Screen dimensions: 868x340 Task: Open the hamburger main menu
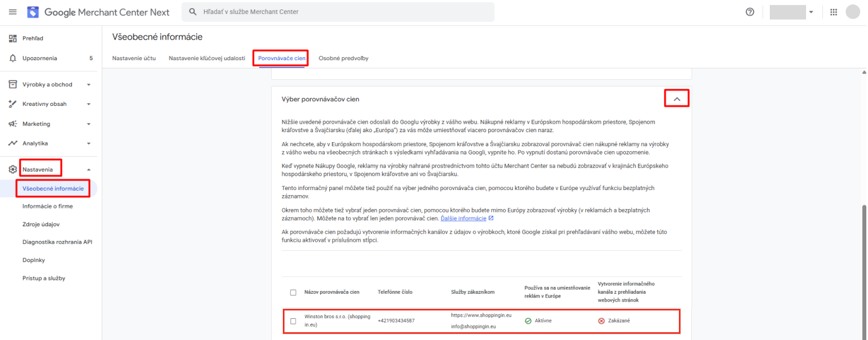(12, 12)
